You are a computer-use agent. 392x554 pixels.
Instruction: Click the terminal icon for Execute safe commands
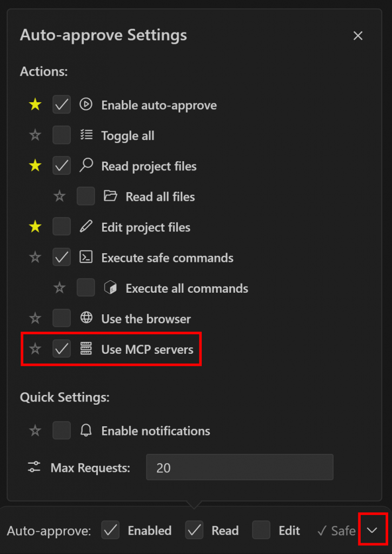[87, 258]
